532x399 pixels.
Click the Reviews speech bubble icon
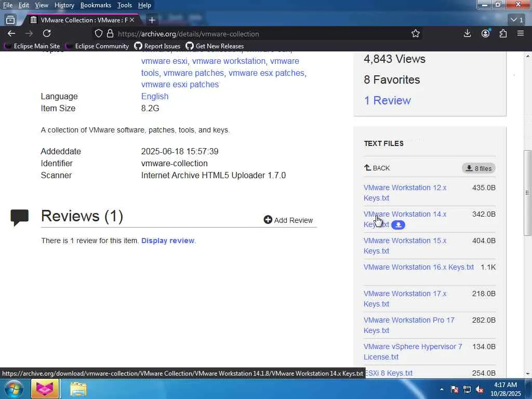click(x=19, y=218)
